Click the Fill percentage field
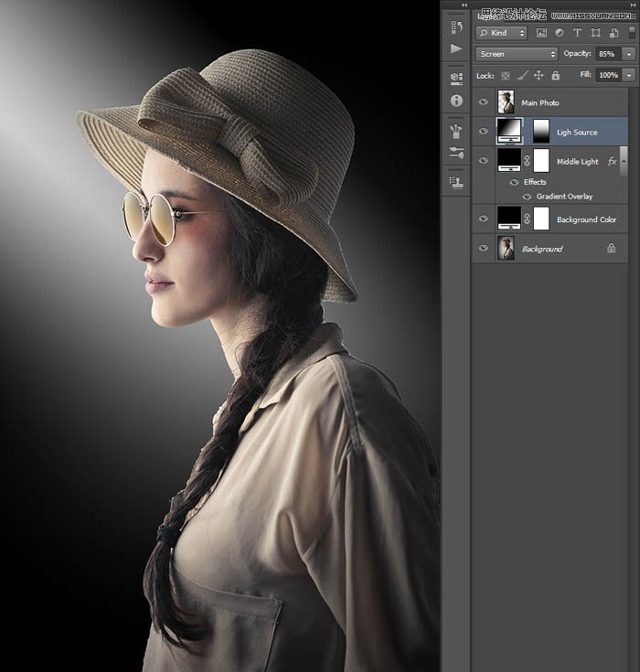Viewport: 640px width, 672px height. coord(606,75)
